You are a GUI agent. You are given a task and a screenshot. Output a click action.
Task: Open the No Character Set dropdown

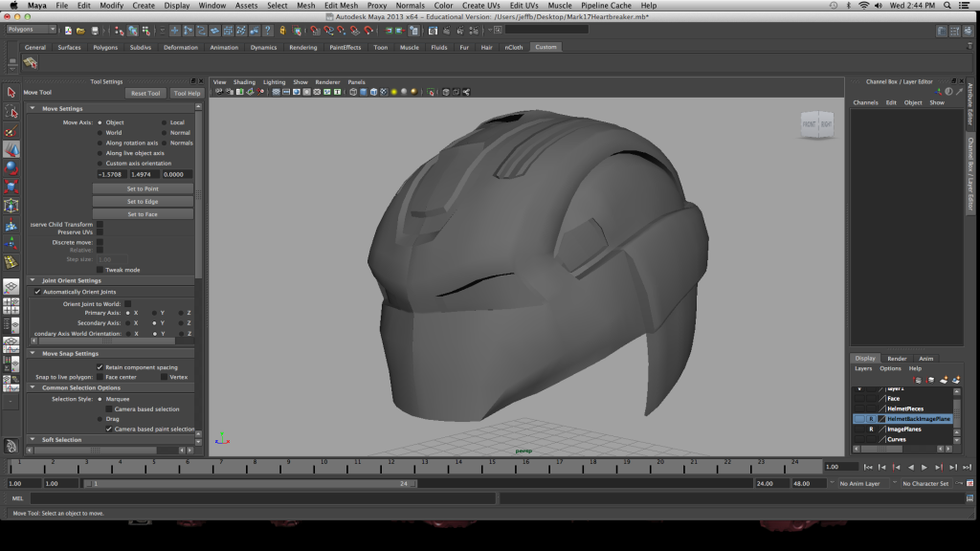click(x=926, y=483)
